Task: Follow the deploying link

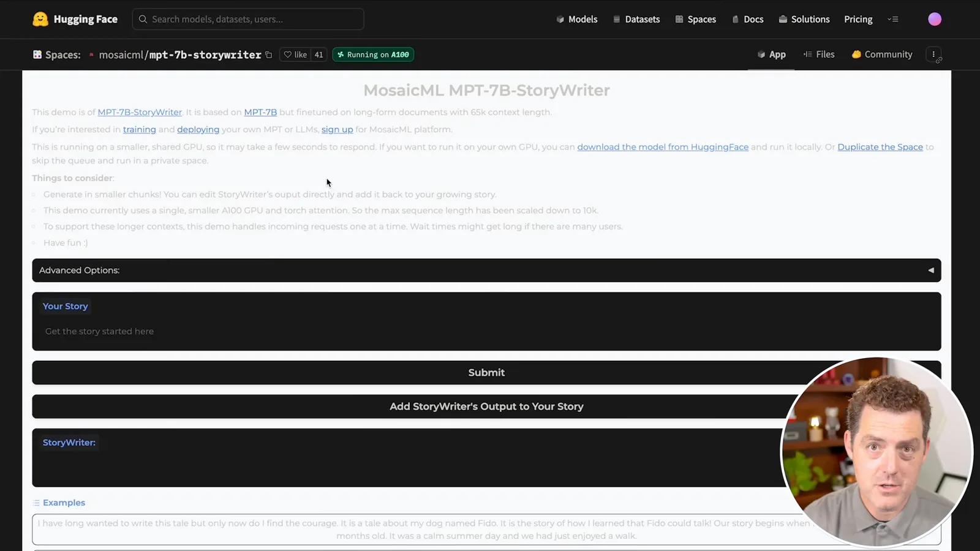Action: (x=198, y=129)
